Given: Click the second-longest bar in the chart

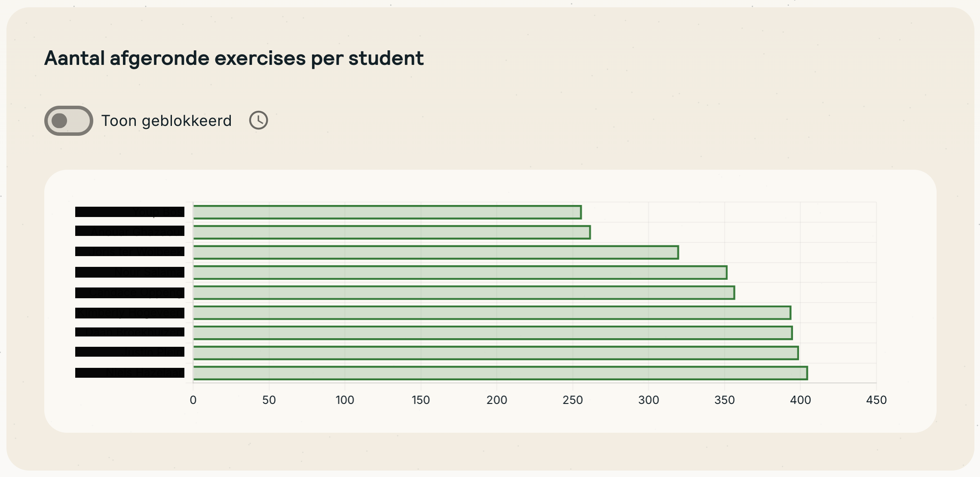Looking at the screenshot, I should [x=495, y=353].
